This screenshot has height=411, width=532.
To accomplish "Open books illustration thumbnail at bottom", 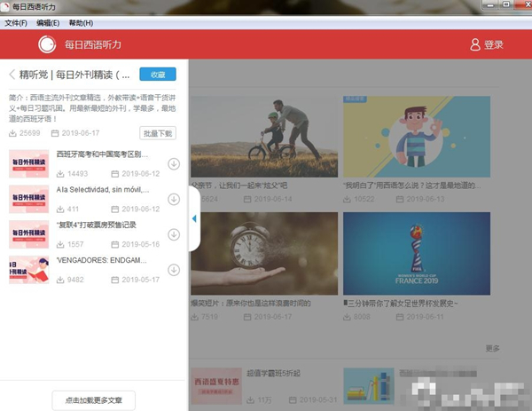I will pyautogui.click(x=369, y=386).
